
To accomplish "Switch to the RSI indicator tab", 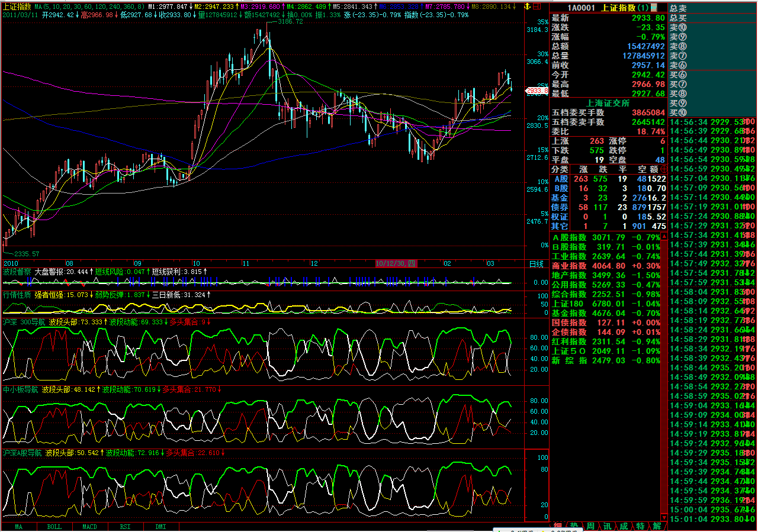I will [126, 527].
